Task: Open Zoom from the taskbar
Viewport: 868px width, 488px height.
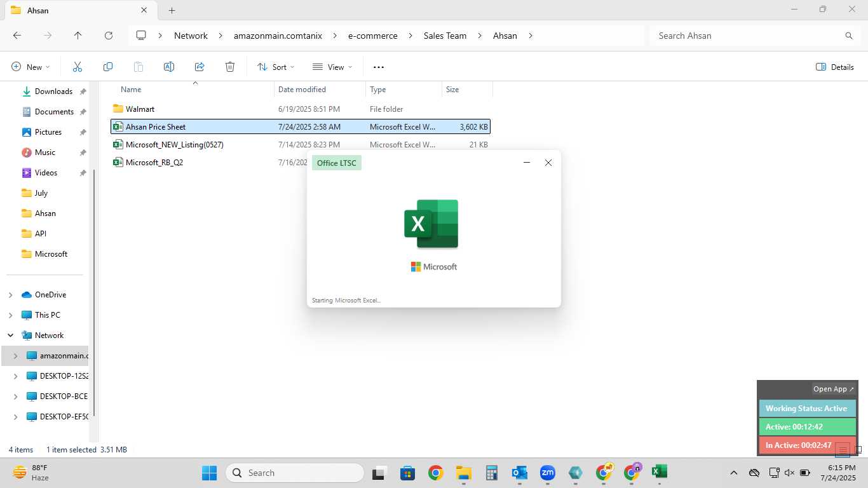Action: pos(547,473)
